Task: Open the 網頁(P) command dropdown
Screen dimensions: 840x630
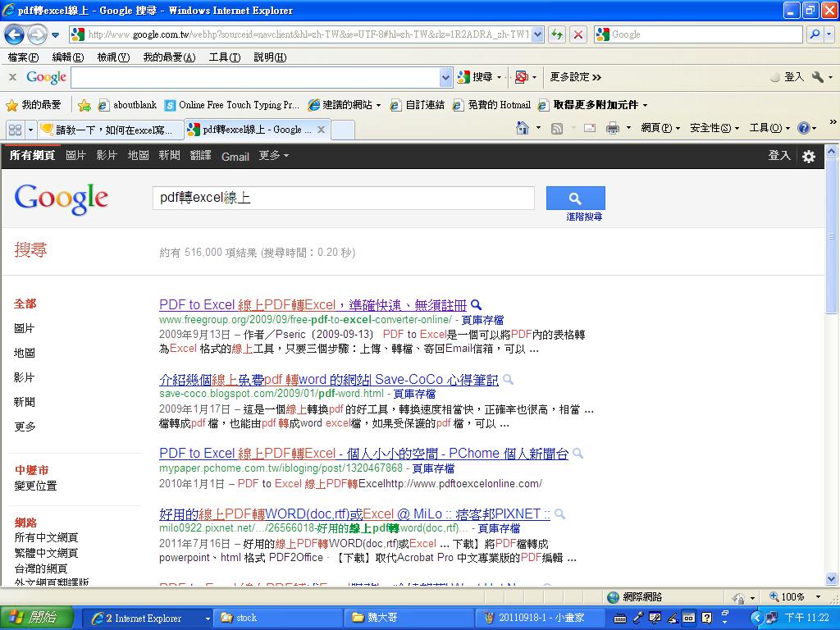Action: [660, 128]
